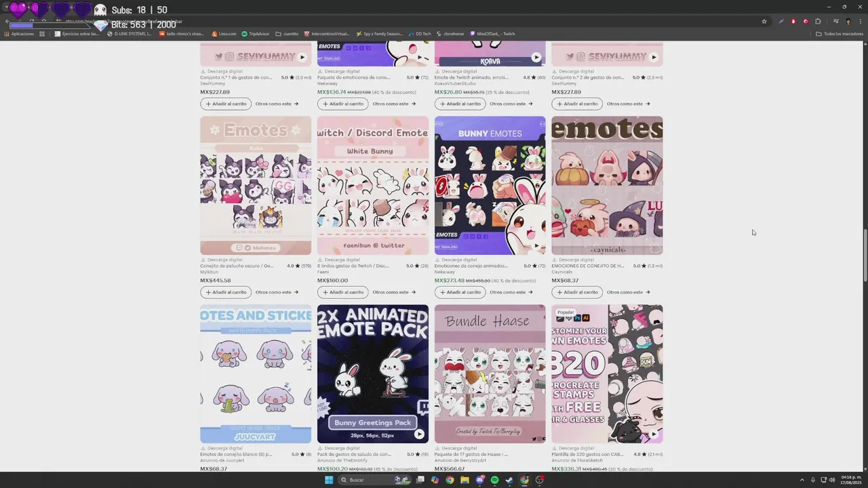The width and height of the screenshot is (868, 488).
Task: Open Linio.com bookmark
Action: pyautogui.click(x=224, y=34)
